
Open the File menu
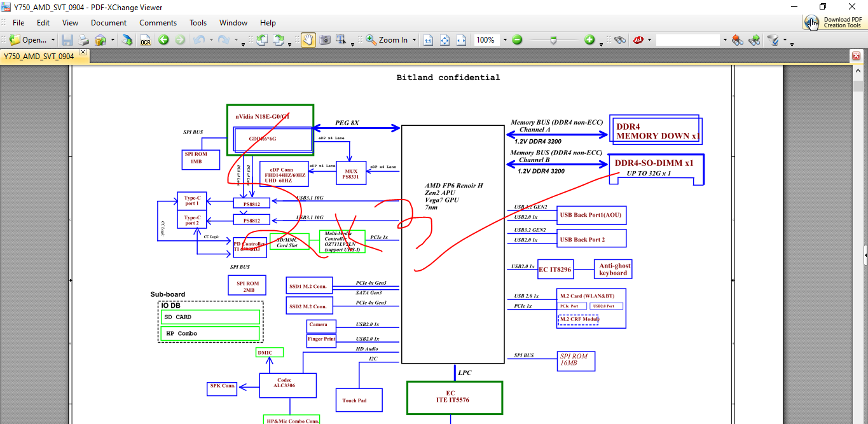pyautogui.click(x=18, y=22)
